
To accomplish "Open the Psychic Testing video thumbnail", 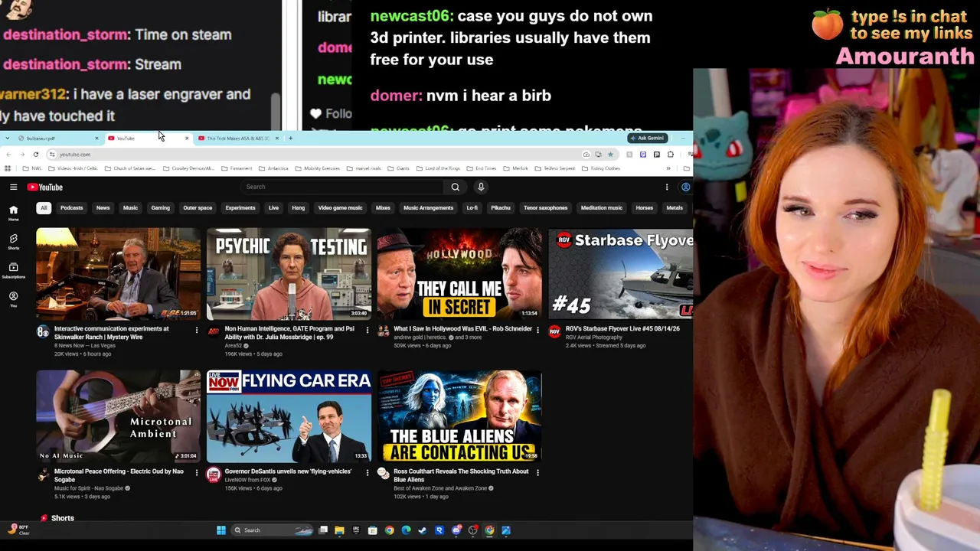I will (289, 274).
